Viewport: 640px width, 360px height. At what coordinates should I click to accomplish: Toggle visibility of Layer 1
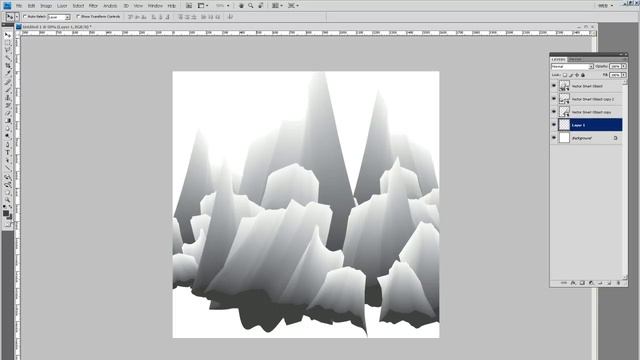(554, 125)
